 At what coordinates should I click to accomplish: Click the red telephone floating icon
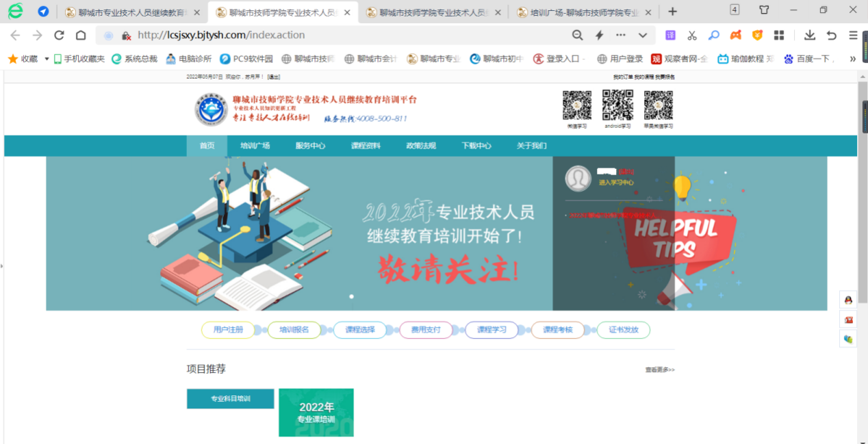coord(848,319)
